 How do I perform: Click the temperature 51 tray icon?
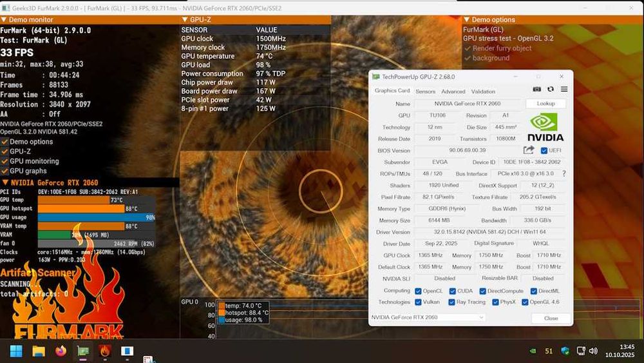click(x=549, y=351)
